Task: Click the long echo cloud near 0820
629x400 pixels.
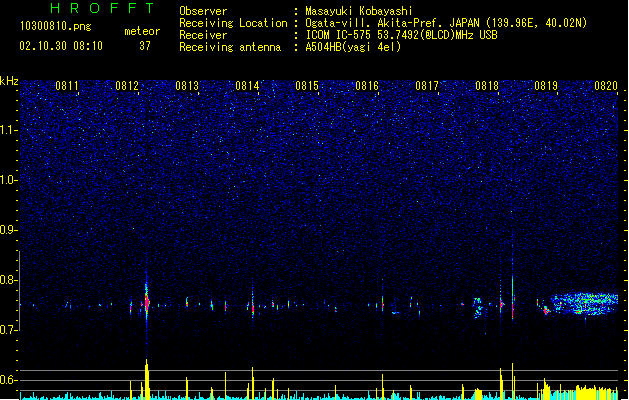Action: click(584, 303)
